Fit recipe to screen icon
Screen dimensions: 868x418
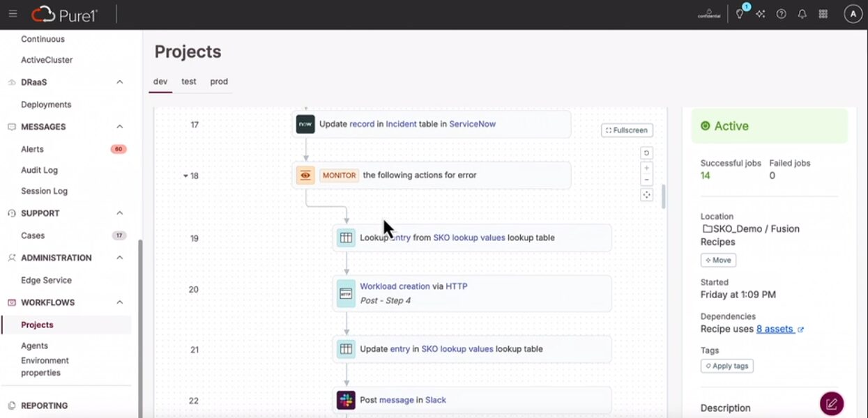(x=646, y=195)
